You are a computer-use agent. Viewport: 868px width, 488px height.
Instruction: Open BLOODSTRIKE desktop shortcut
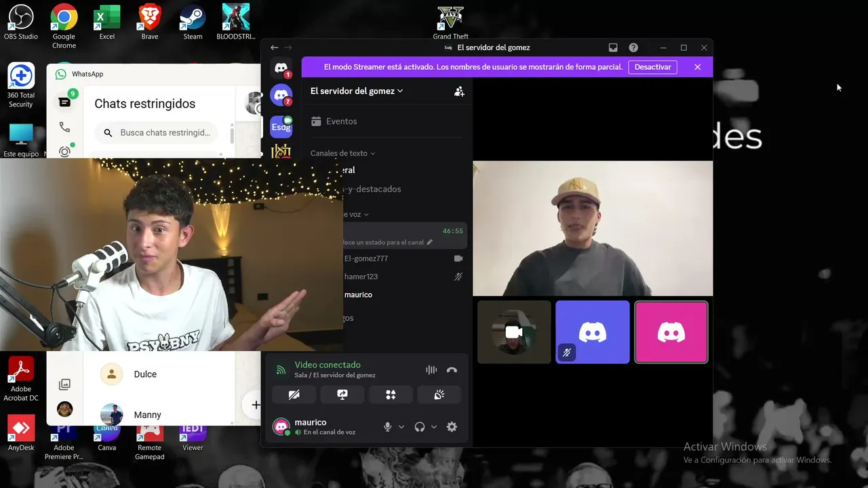click(236, 23)
